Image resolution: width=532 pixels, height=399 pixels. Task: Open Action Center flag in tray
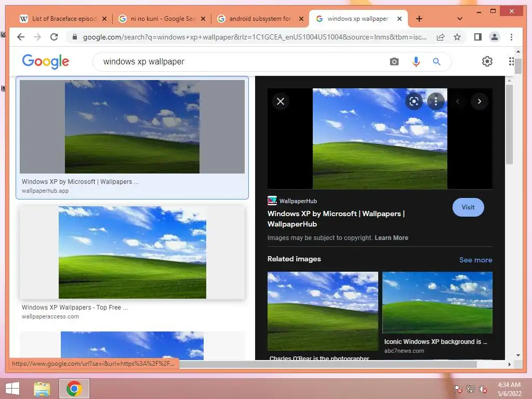point(458,389)
